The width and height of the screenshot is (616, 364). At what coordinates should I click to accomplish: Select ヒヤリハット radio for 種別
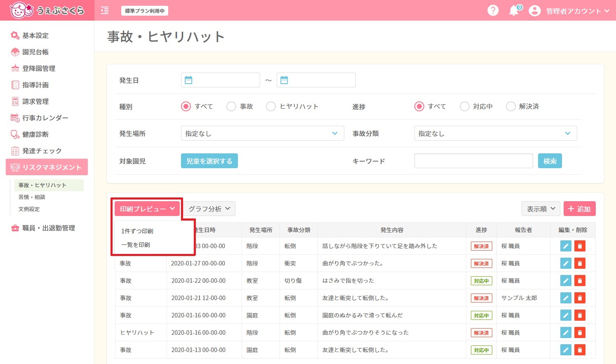point(271,106)
